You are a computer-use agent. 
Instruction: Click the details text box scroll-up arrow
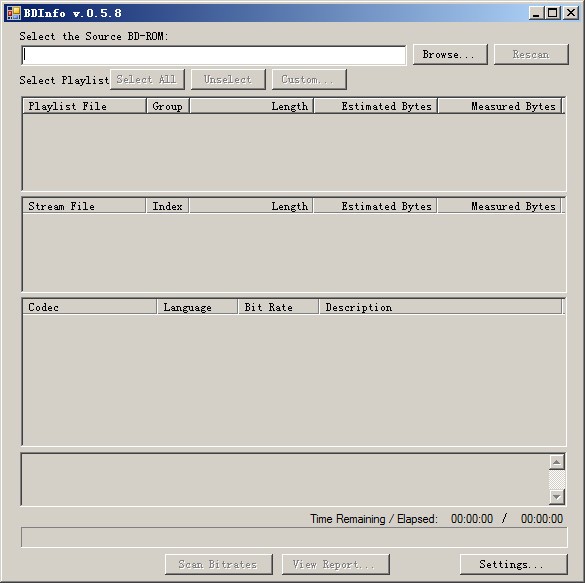coord(557,463)
